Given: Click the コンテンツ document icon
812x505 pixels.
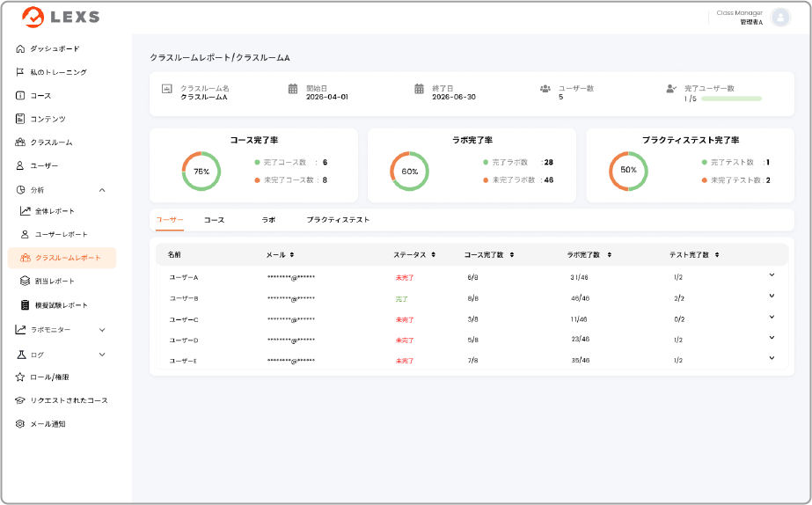Looking at the screenshot, I should pos(20,119).
